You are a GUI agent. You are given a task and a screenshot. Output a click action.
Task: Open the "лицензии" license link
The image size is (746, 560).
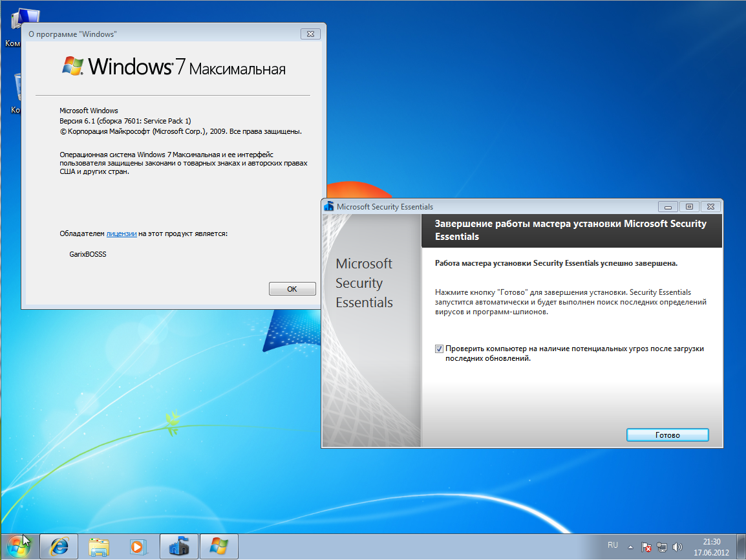tap(122, 233)
